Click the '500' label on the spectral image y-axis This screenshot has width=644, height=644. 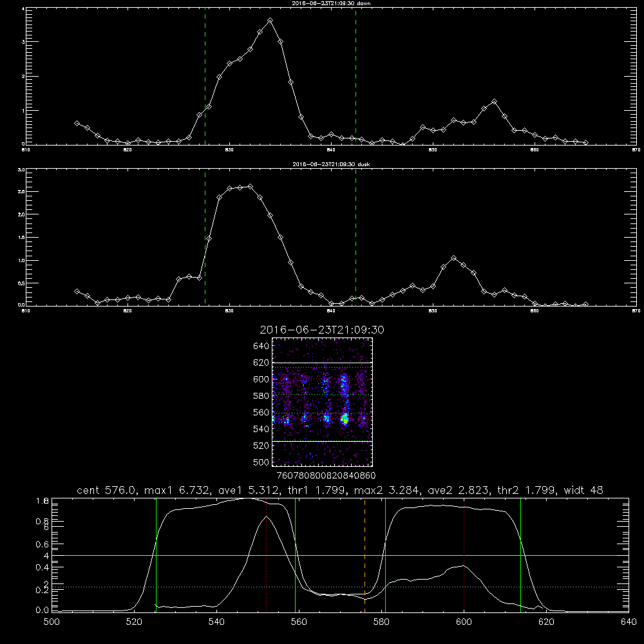(x=261, y=462)
